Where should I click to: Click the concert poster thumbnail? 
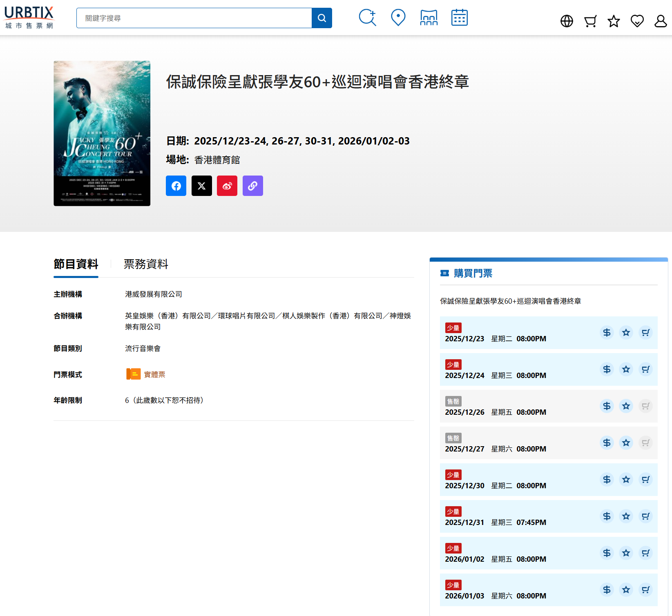point(102,133)
